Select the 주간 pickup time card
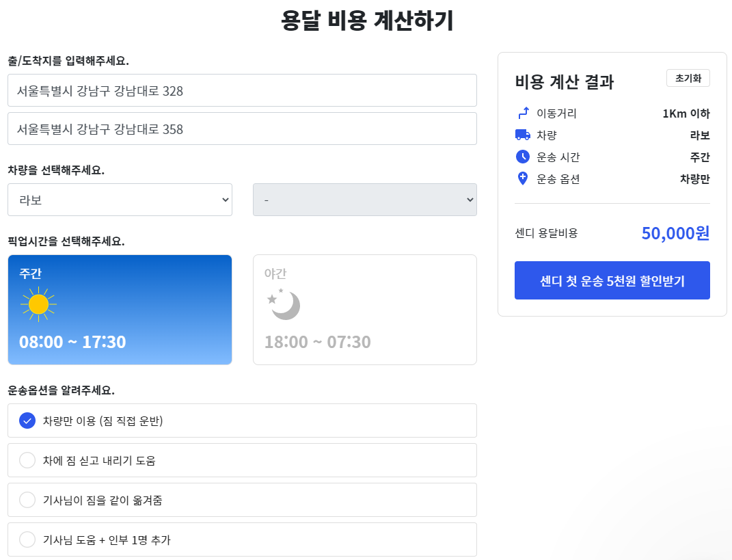732x560 pixels. coord(120,309)
